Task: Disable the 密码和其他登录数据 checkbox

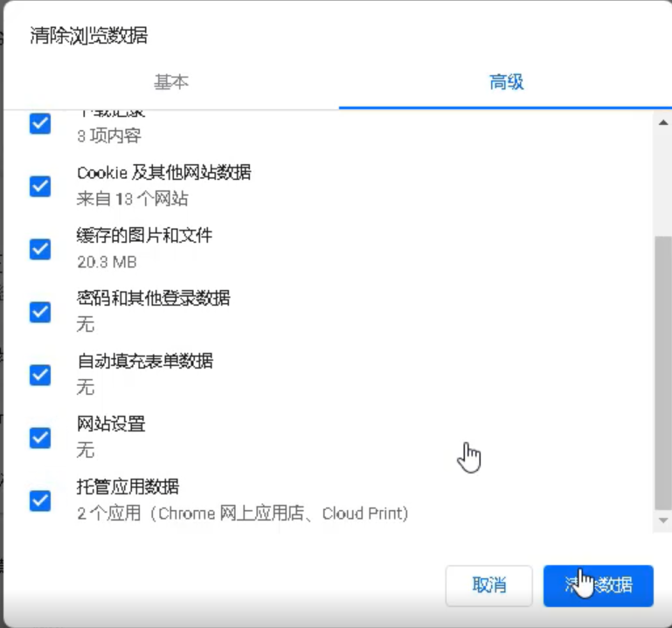Action: (40, 312)
